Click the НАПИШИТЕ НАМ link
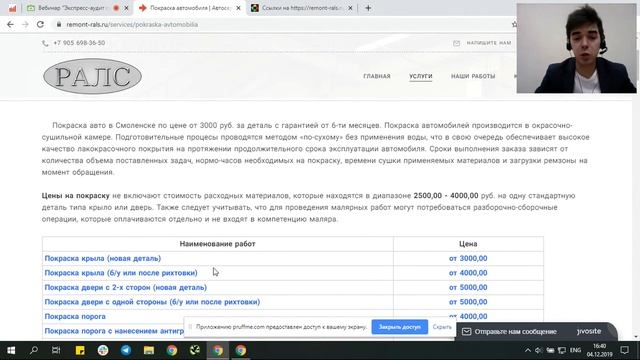Viewport: 640px width, 360px height. click(x=489, y=43)
